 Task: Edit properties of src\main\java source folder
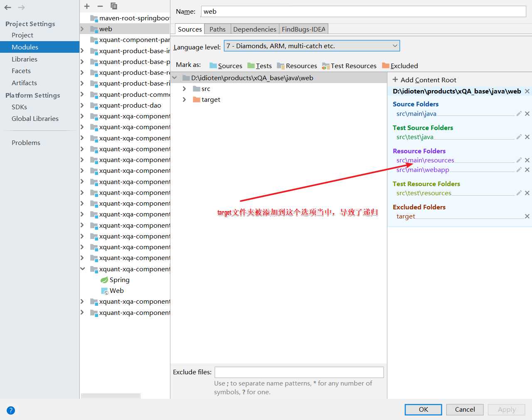519,113
